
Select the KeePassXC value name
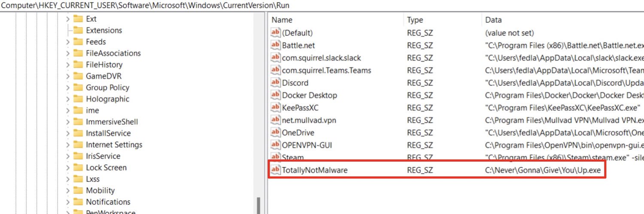coord(300,108)
